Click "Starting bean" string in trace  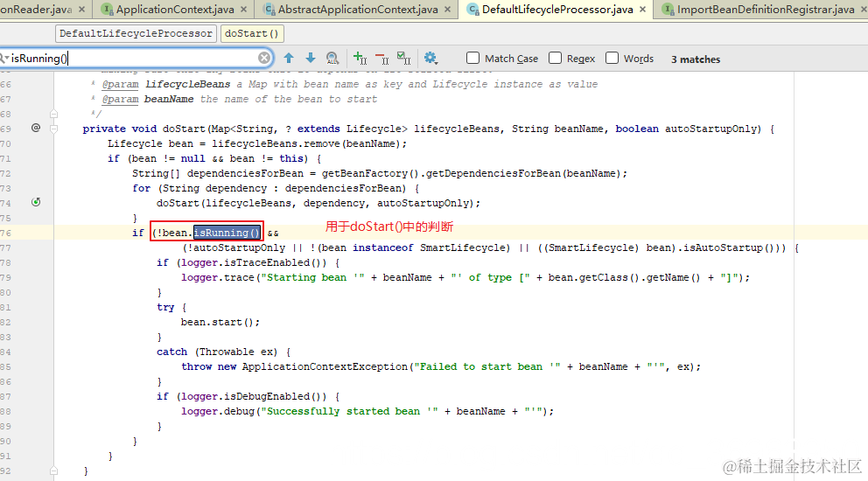coord(312,277)
